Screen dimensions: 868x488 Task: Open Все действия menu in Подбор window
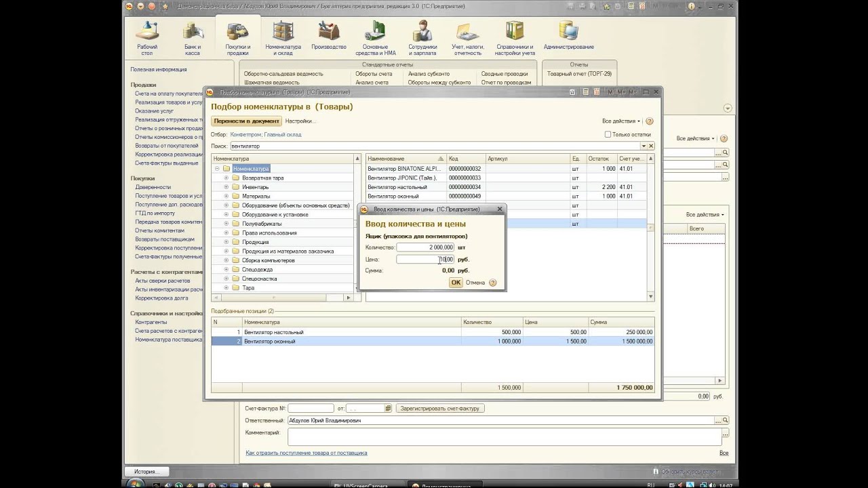point(621,121)
